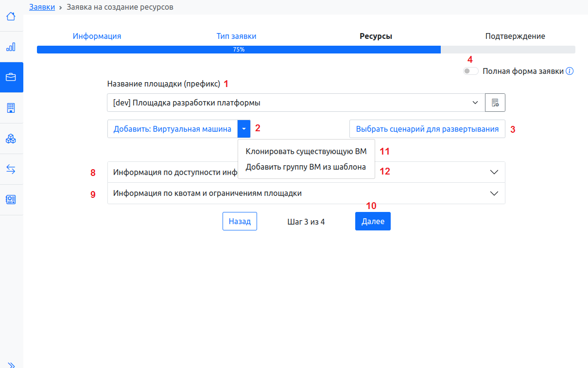Click the site building icon beside the dropdown
Screen dimensions: 588x368
[x=495, y=103]
